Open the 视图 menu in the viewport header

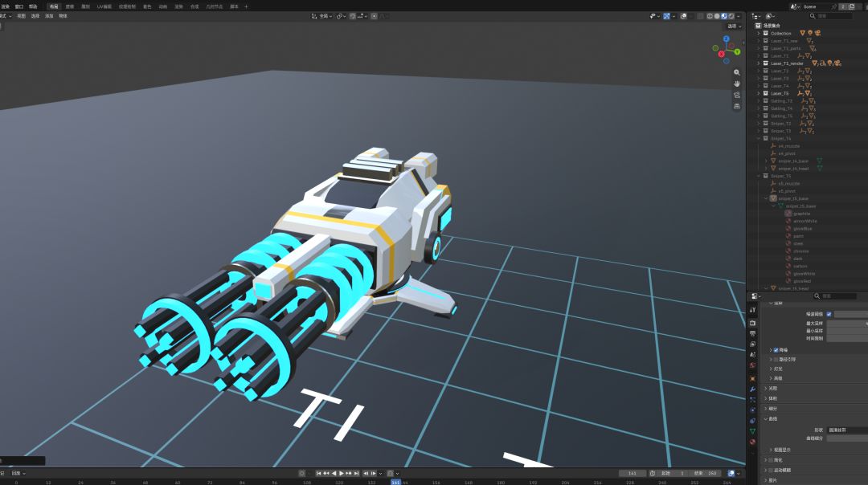[x=22, y=16]
